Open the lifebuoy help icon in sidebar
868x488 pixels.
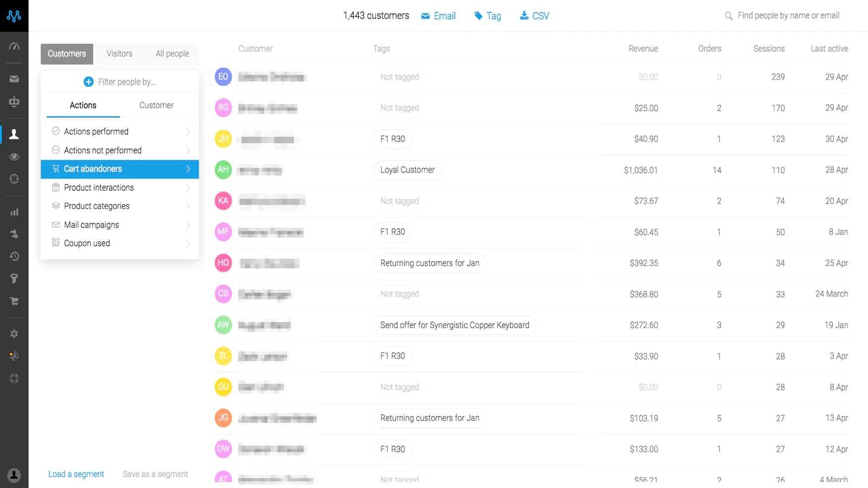coord(14,378)
